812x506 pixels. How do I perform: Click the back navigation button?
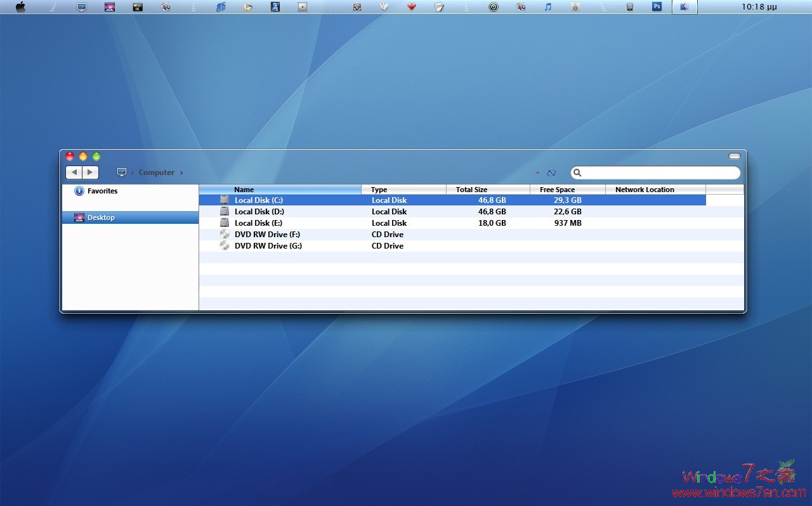coord(74,172)
